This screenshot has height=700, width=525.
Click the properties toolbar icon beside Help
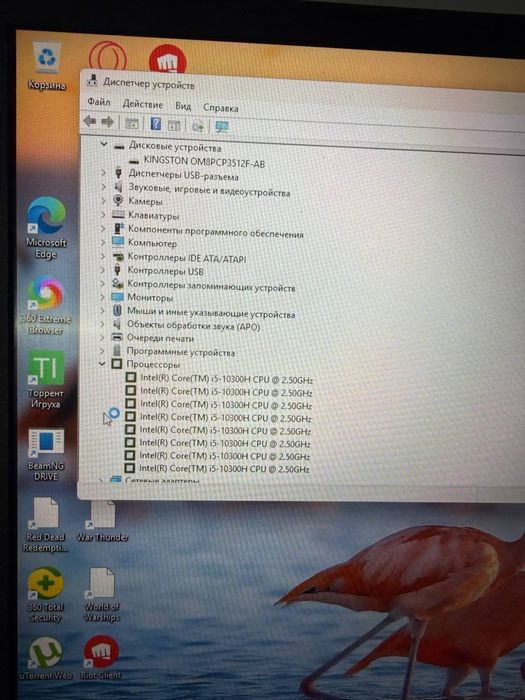tap(174, 125)
